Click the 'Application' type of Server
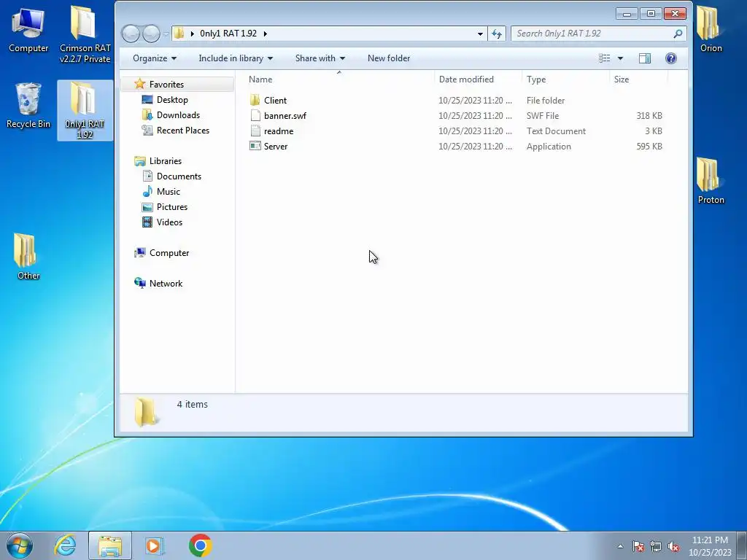This screenshot has height=560, width=747. [549, 146]
